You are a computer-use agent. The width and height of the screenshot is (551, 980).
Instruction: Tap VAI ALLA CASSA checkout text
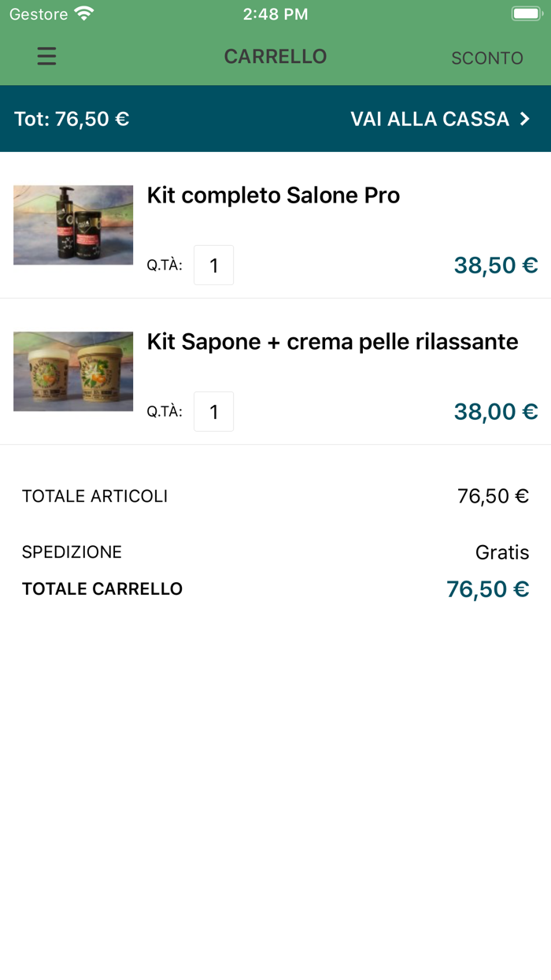point(430,119)
